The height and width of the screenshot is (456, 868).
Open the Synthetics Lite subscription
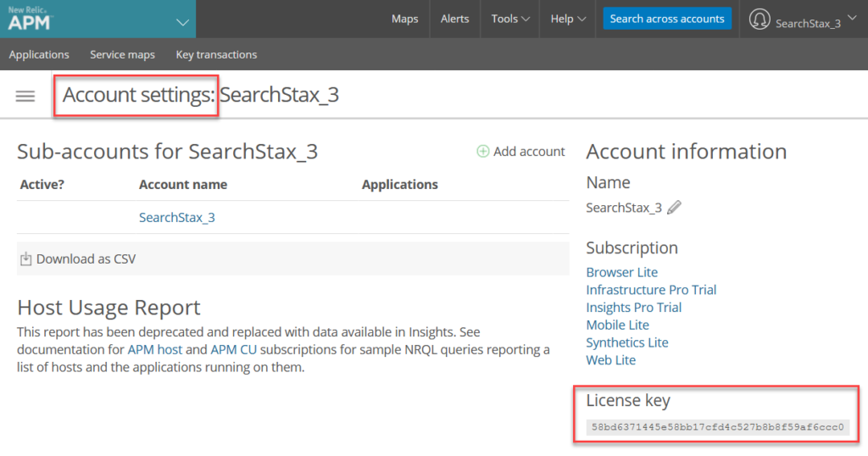627,342
